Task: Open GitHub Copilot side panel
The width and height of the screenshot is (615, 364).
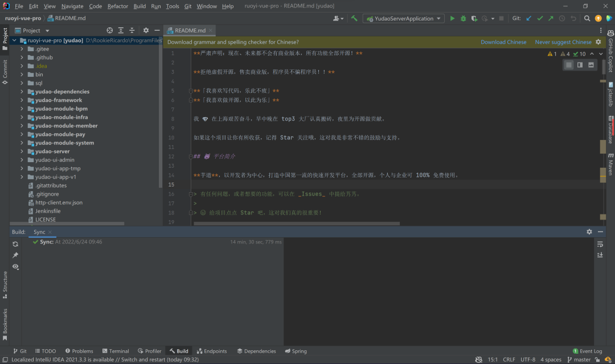Action: coord(610,51)
